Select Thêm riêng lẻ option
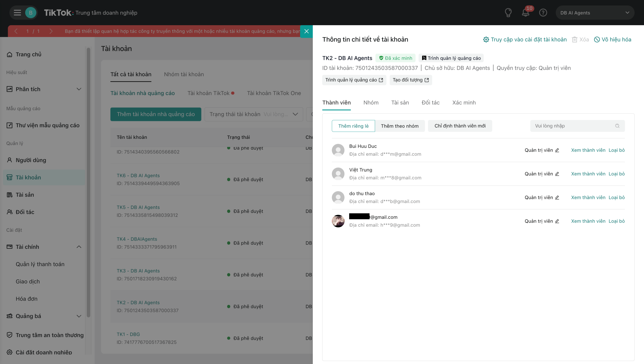Viewport: 644px width, 364px height. pyautogui.click(x=353, y=126)
